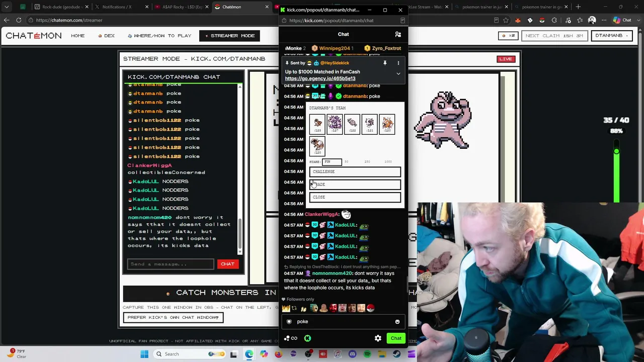The image size is (644, 362).
Task: Switch to the Rock-dude (geodude) tab
Action: click(61, 7)
